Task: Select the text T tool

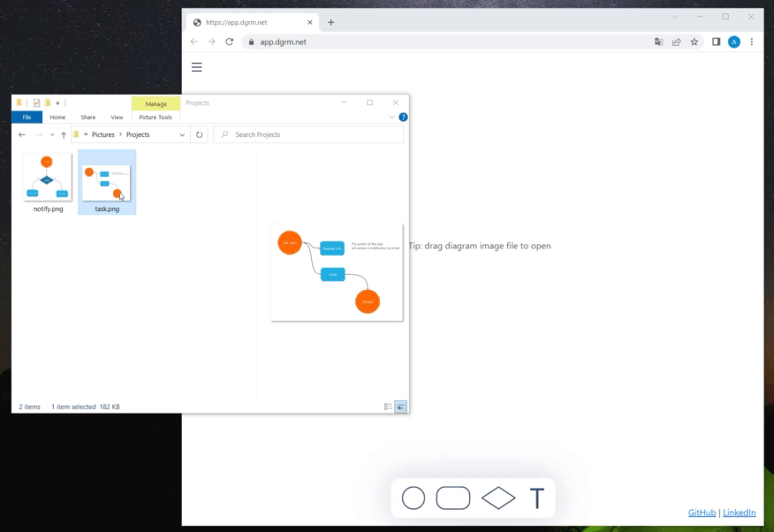Action: [x=537, y=498]
